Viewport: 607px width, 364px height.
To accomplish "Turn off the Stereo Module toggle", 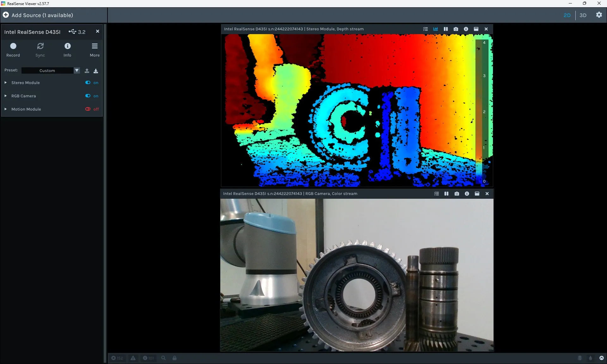I will [88, 82].
